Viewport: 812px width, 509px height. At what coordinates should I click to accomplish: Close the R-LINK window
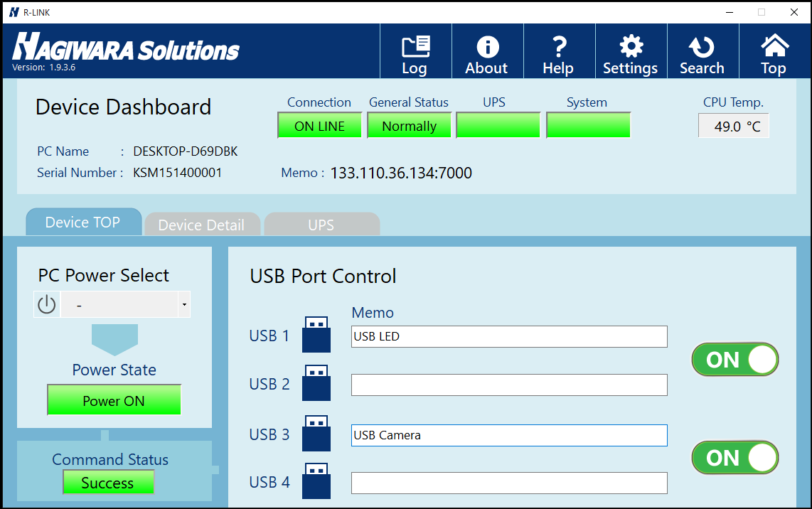coord(794,12)
